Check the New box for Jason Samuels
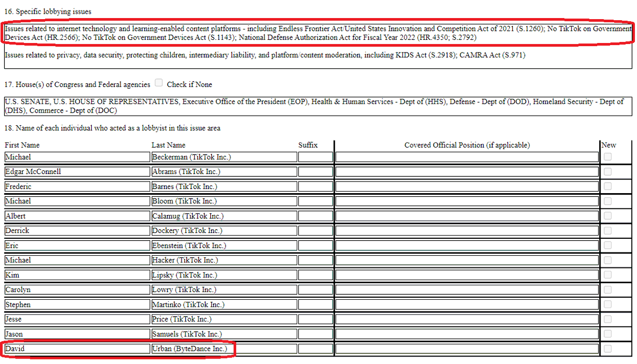 (607, 334)
